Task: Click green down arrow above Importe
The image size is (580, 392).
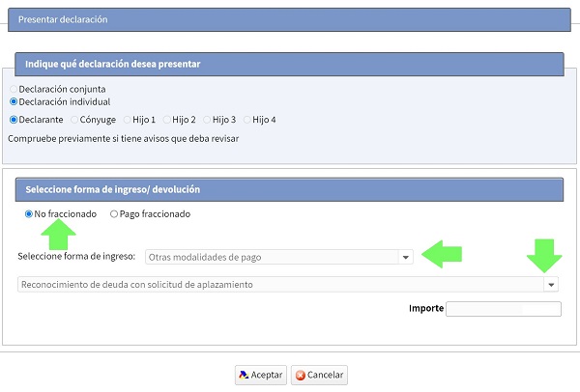Action: pyautogui.click(x=544, y=255)
